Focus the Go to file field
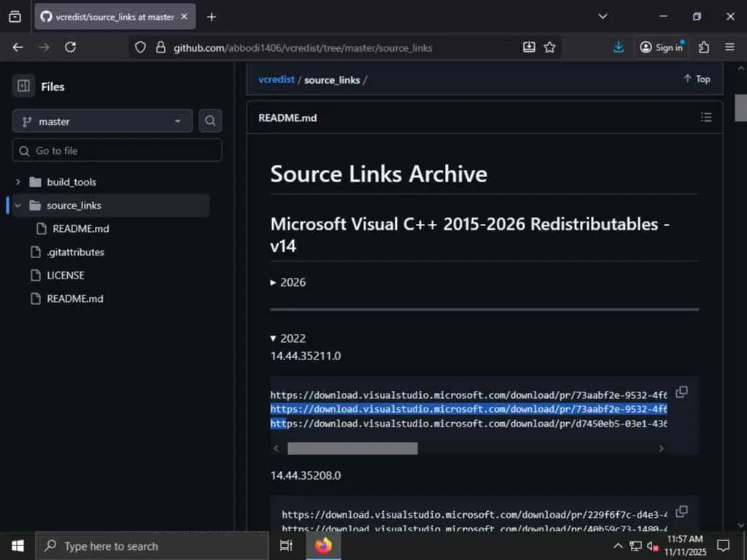This screenshot has width=747, height=560. pyautogui.click(x=117, y=151)
